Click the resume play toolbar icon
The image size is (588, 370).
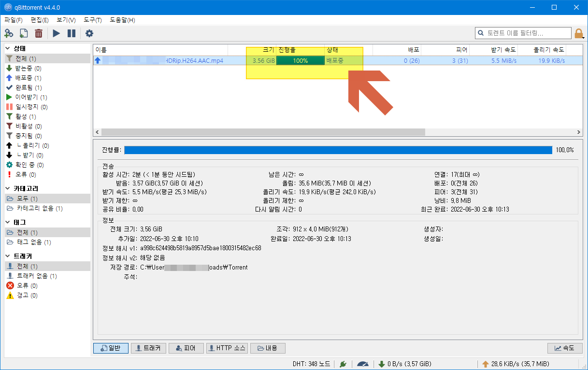point(57,33)
